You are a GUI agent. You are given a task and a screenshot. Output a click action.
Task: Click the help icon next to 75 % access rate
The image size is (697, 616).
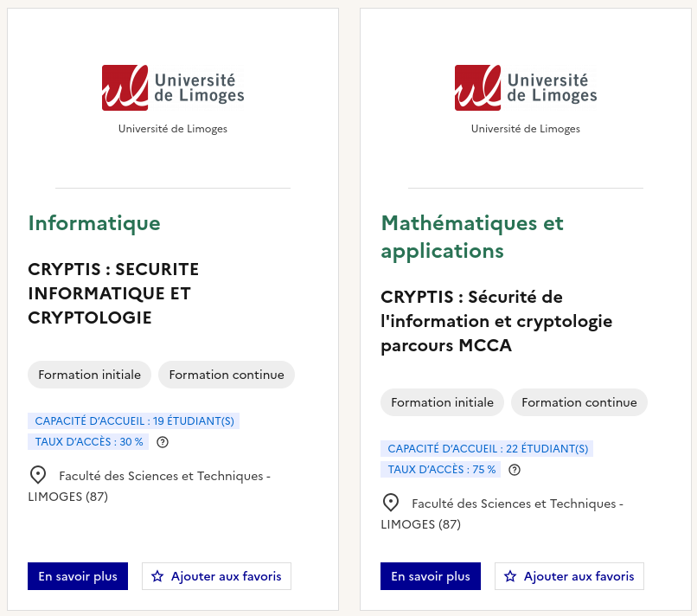(x=515, y=470)
